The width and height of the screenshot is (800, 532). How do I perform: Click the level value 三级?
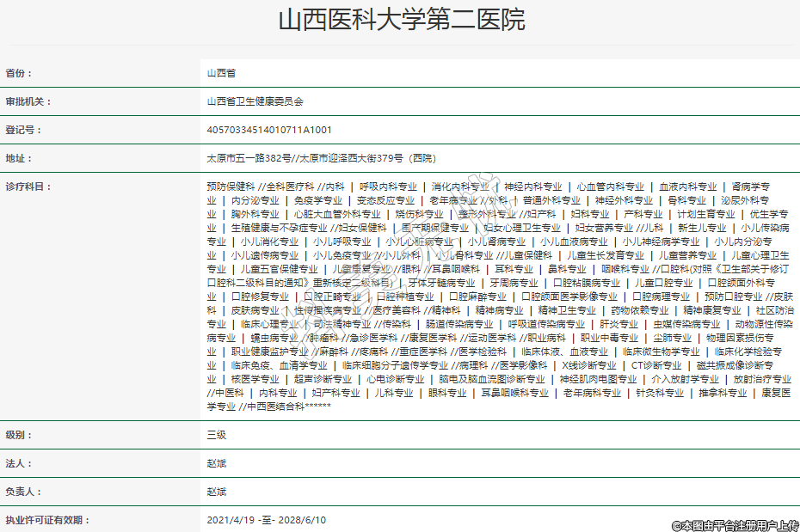coord(216,435)
